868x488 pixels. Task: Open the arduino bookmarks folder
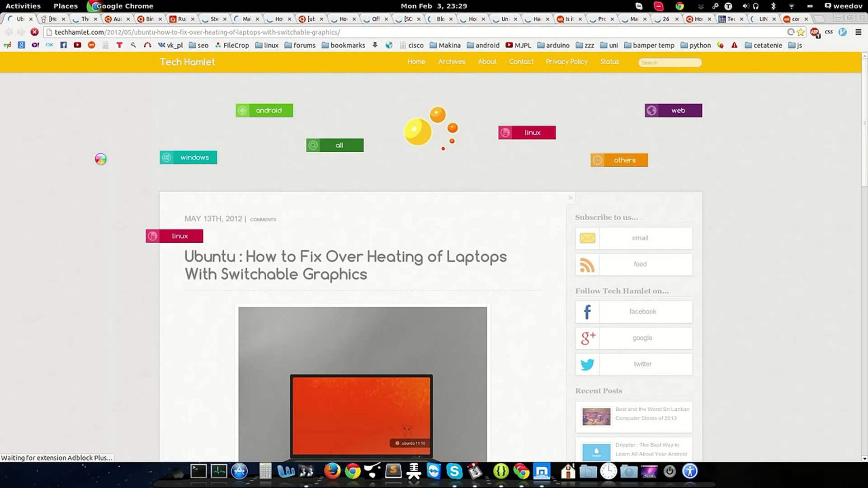tap(553, 45)
